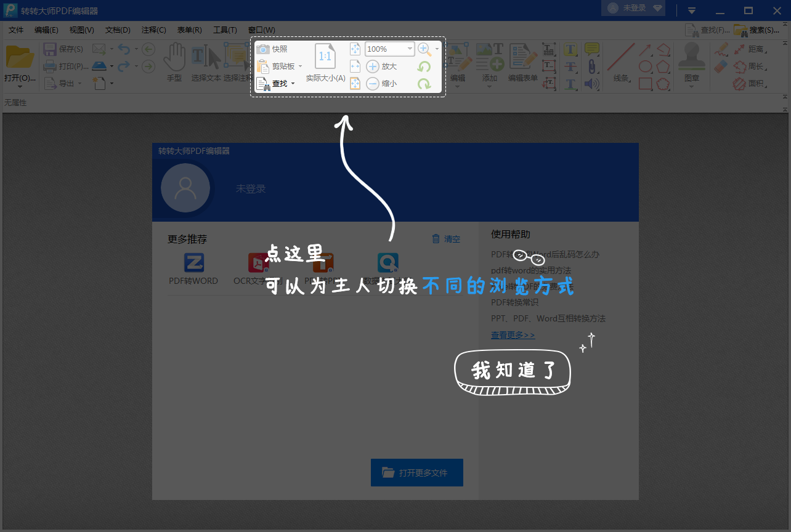
Task: Click the previous view left arrow icon
Action: click(148, 49)
